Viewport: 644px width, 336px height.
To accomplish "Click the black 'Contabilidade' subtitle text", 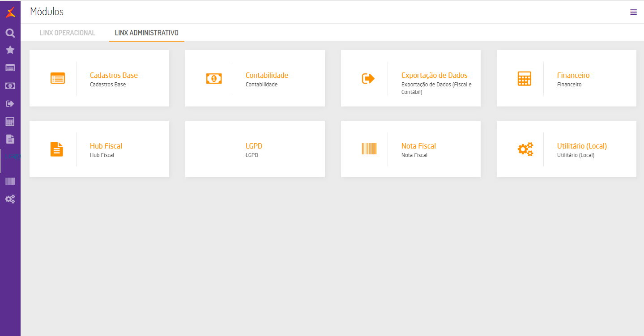I will [262, 85].
